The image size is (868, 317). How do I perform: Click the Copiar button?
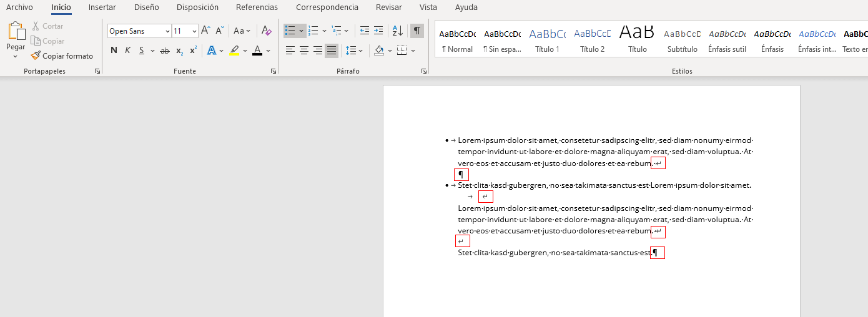[x=47, y=41]
